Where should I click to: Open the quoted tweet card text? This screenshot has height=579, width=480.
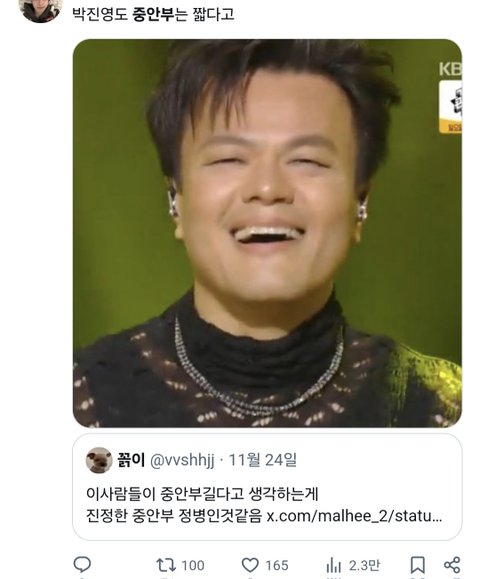(x=264, y=504)
